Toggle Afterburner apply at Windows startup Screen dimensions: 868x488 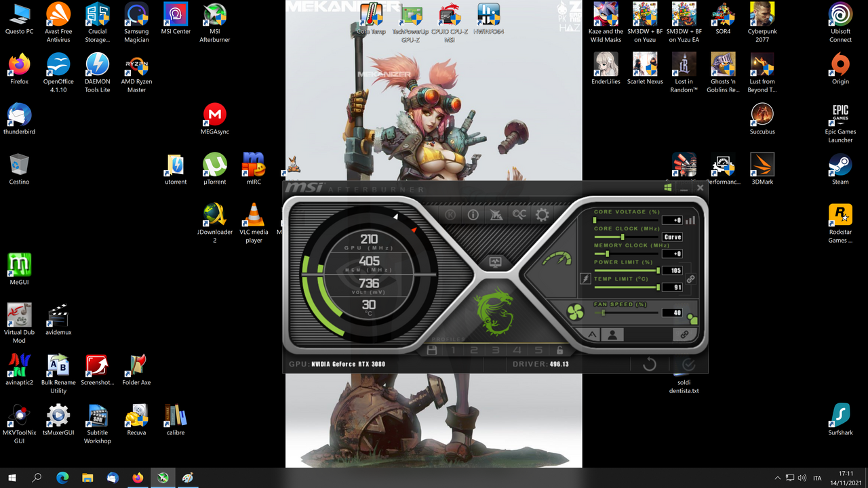pyautogui.click(x=668, y=188)
